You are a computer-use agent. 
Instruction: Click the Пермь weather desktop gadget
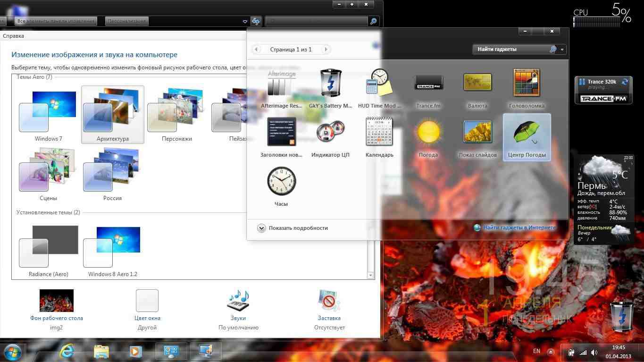pyautogui.click(x=603, y=199)
